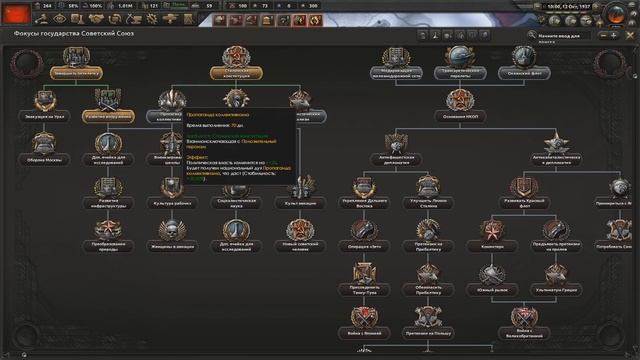Open the crane construction icon
Image resolution: width=640 pixels, height=360 pixels.
133,19
